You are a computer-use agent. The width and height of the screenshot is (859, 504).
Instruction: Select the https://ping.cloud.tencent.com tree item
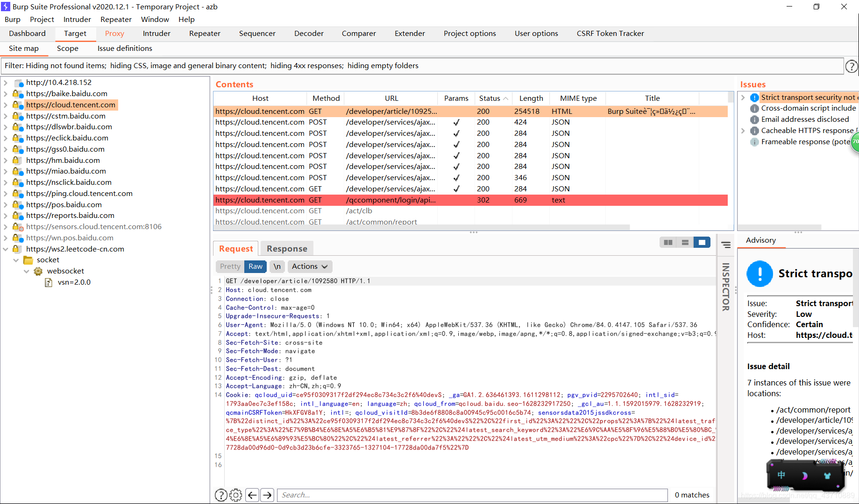coord(79,194)
